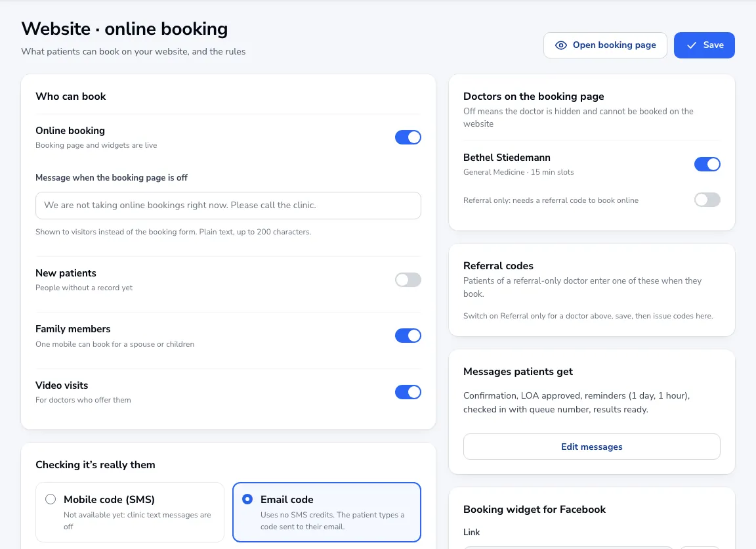756x549 pixels.
Task: Click the Link label under Facebook widget
Action: coord(472,532)
